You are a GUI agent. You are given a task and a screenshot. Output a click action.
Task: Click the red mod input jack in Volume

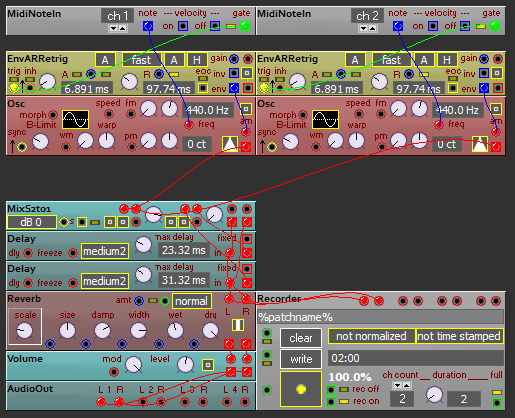[x=114, y=372]
